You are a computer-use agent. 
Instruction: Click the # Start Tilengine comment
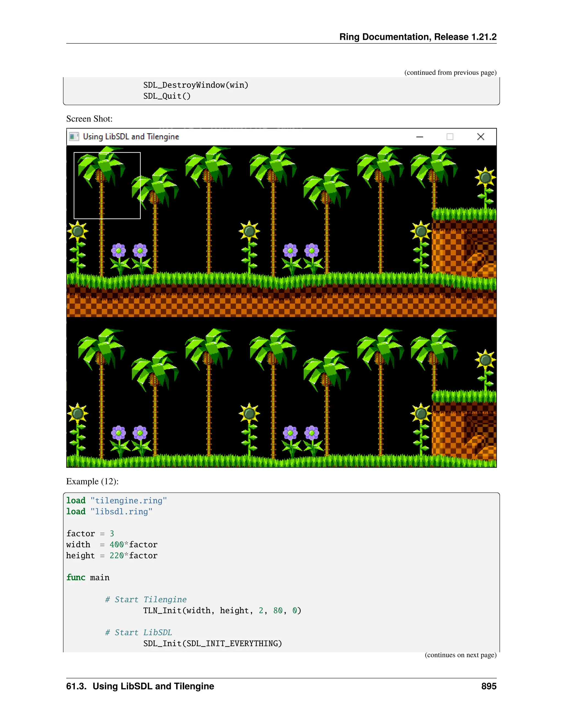pyautogui.click(x=146, y=600)
